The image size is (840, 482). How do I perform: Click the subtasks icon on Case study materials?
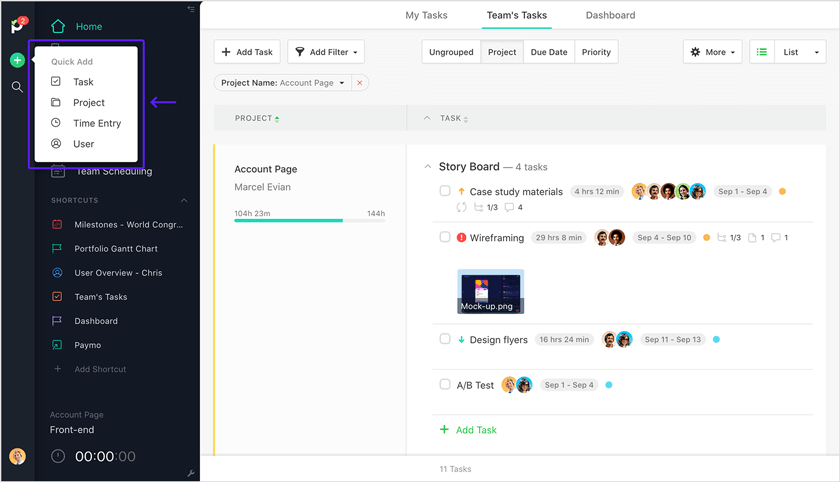click(x=478, y=207)
